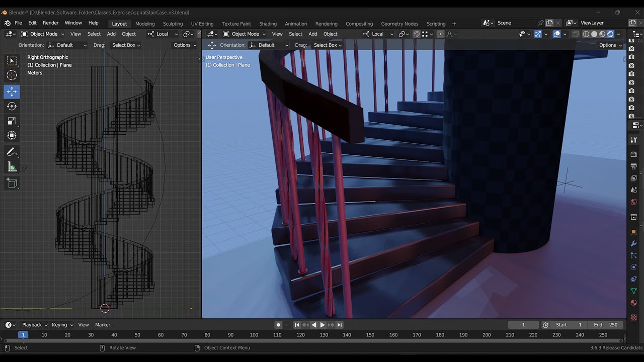Click the Start frame field
Screen dimensions: 644x362
569,325
